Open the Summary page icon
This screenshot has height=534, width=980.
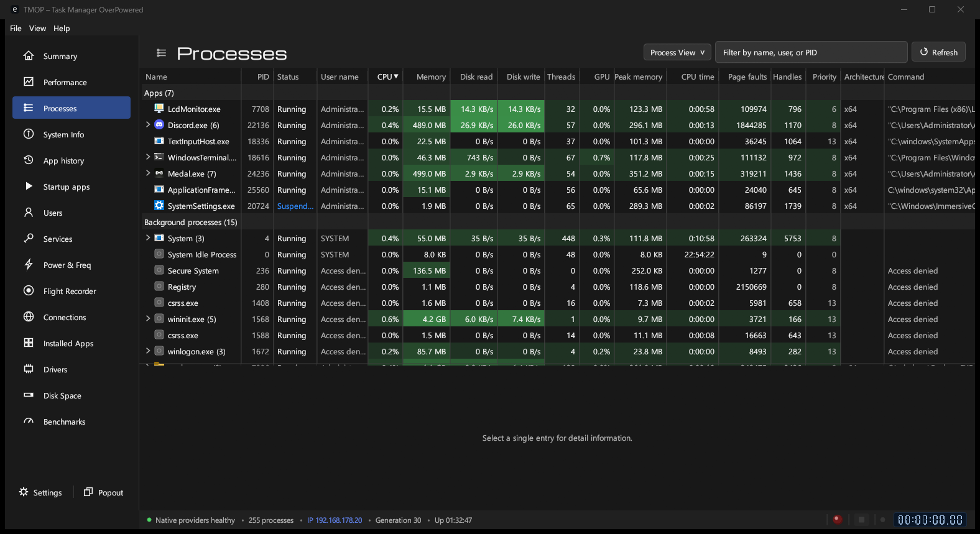pyautogui.click(x=29, y=56)
